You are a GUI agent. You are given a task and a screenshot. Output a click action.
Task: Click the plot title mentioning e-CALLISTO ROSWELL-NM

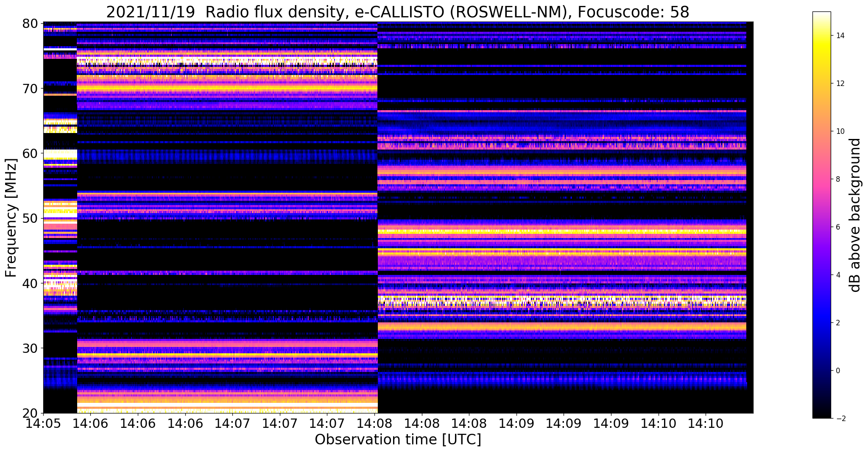pos(398,12)
